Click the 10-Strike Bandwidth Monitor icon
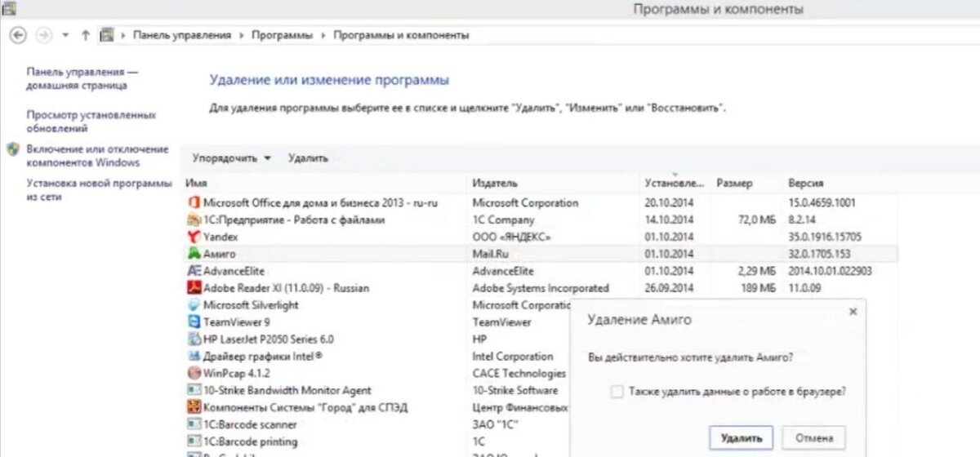This screenshot has width=980, height=457. click(194, 391)
